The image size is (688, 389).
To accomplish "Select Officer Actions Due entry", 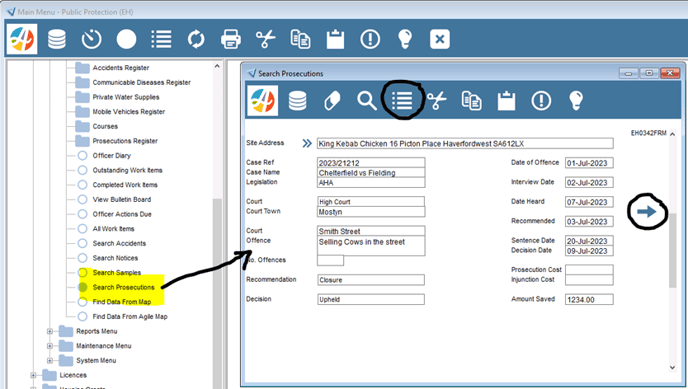I will [122, 214].
